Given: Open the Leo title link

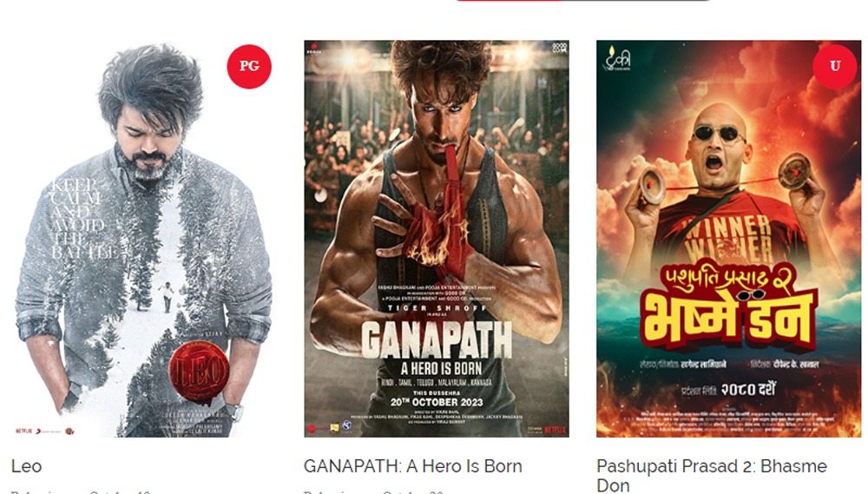Looking at the screenshot, I should coord(27,466).
